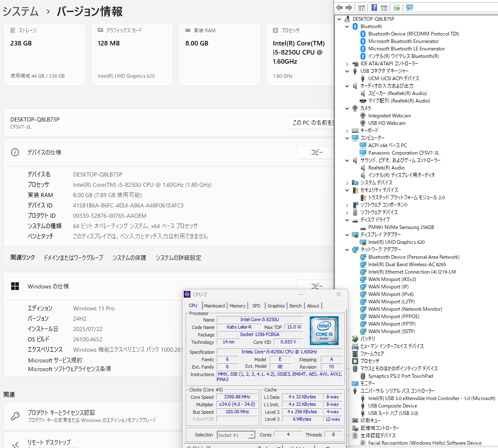Collapse the Bluetooth node in Device Manager
498x448 pixels.
[x=347, y=26]
